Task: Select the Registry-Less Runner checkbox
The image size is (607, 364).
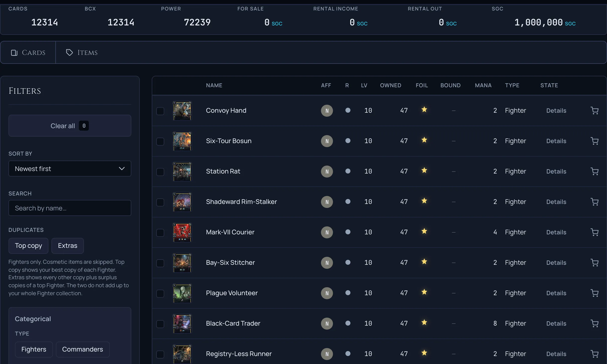Action: point(160,354)
